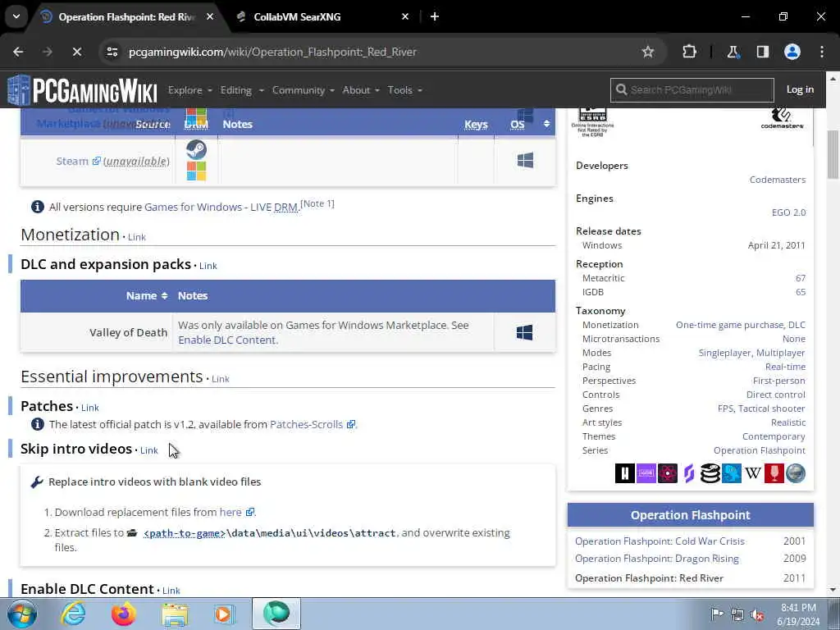The height and width of the screenshot is (630, 840).
Task: View site information icon in address bar
Action: [112, 52]
